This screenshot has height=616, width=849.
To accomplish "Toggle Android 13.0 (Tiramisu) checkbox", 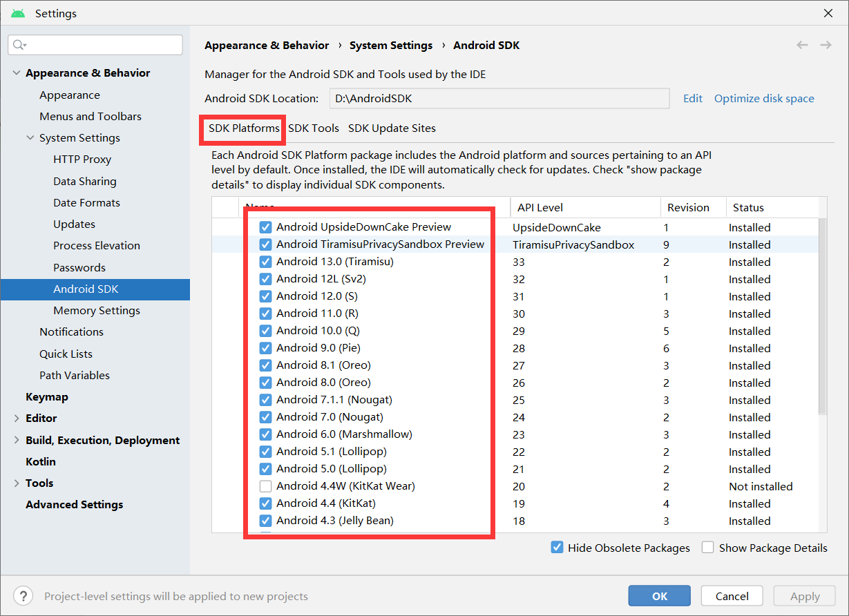I will pos(265,262).
